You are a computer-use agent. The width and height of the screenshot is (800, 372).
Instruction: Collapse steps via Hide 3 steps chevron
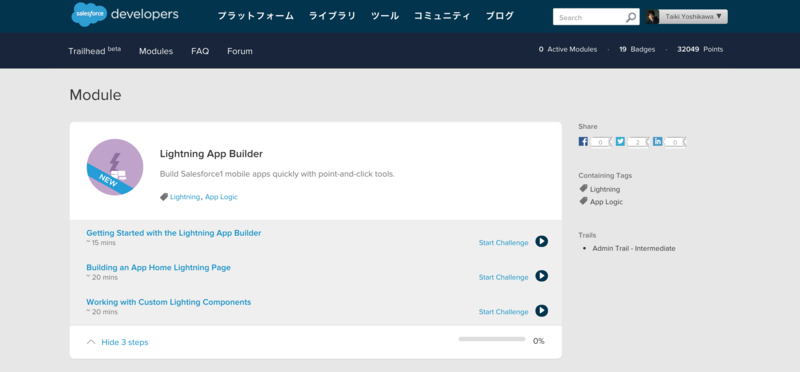pos(91,342)
